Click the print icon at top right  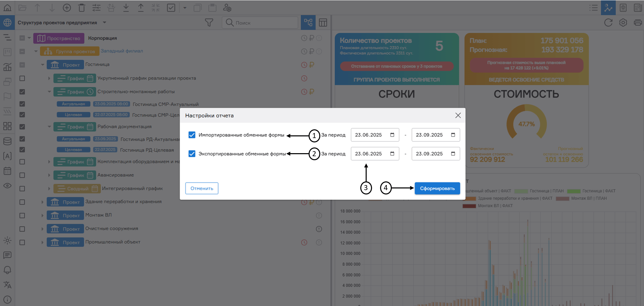(x=637, y=23)
